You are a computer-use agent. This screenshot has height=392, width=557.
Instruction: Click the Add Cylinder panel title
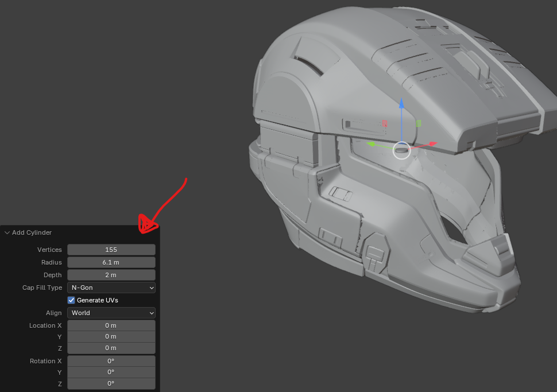point(32,232)
